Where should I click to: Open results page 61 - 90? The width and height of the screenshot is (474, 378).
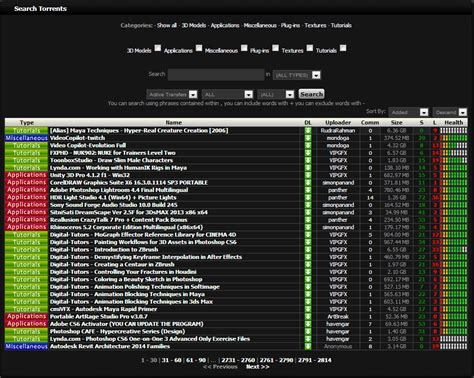click(x=196, y=360)
